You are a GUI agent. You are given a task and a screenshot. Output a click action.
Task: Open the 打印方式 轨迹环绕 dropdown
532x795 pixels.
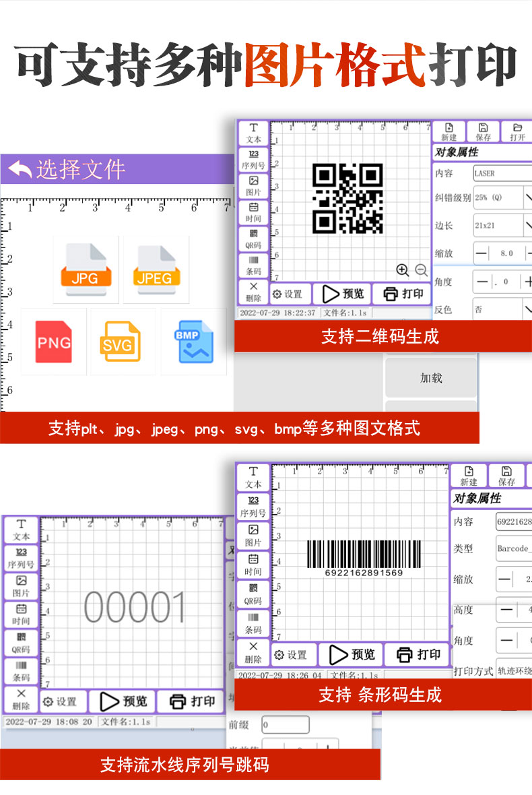[x=514, y=671]
